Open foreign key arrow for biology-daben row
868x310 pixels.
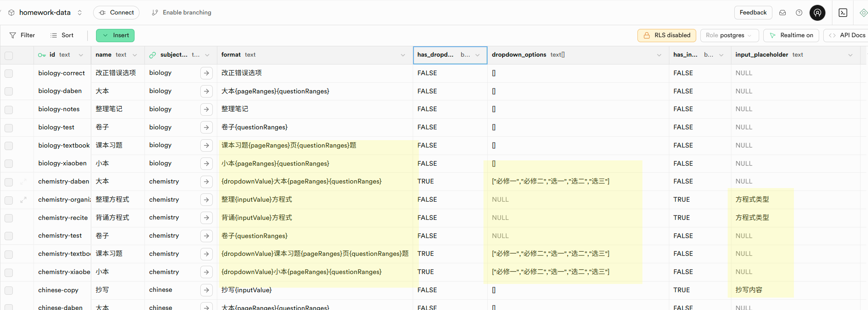[x=206, y=91]
